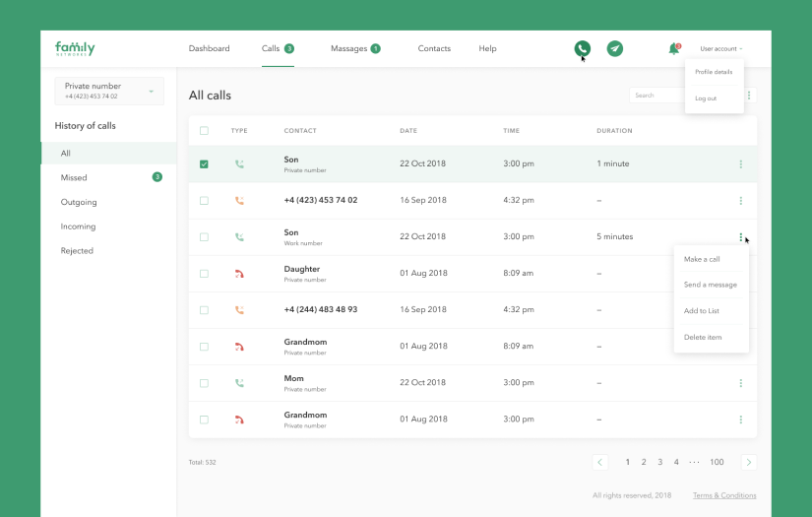Click the call type icon for Son Work number

(239, 236)
